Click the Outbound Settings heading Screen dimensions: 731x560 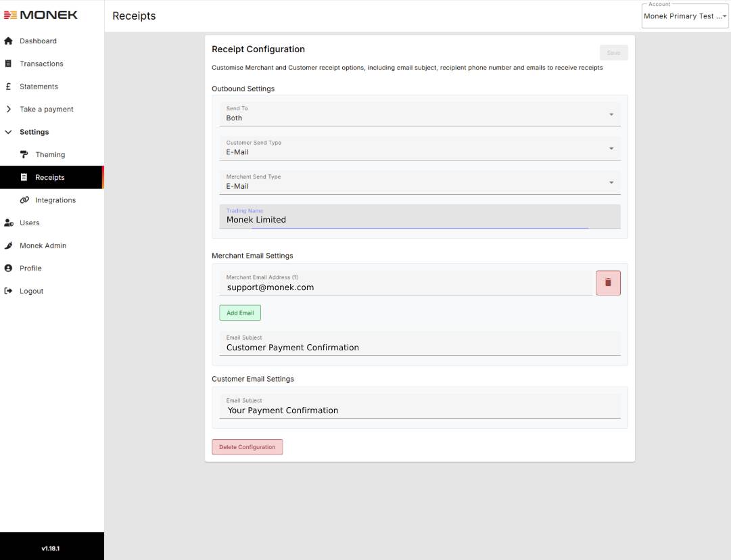(243, 89)
